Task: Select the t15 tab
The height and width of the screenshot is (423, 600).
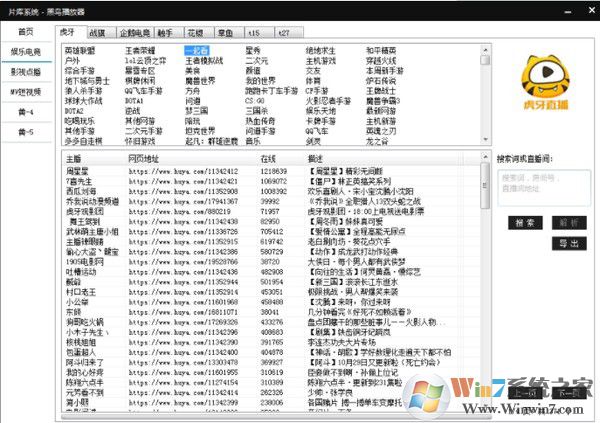Action: pyautogui.click(x=259, y=33)
